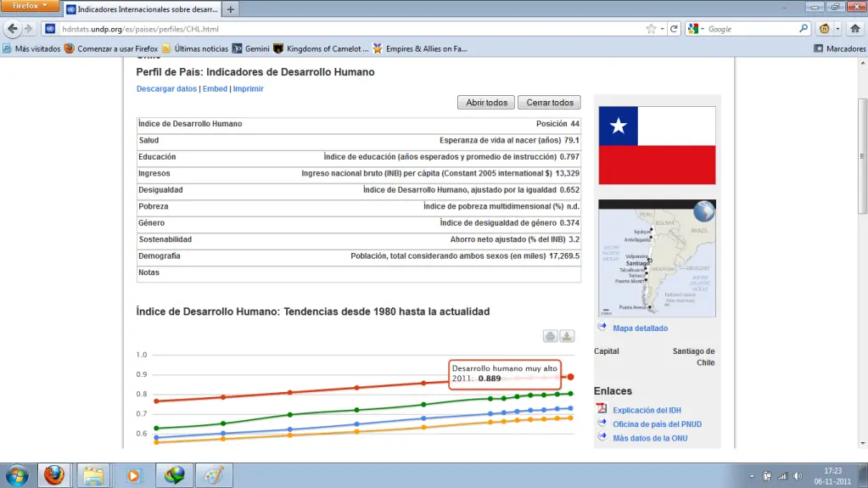Open the Más visitados bookmark
The height and width of the screenshot is (488, 868).
[31, 48]
